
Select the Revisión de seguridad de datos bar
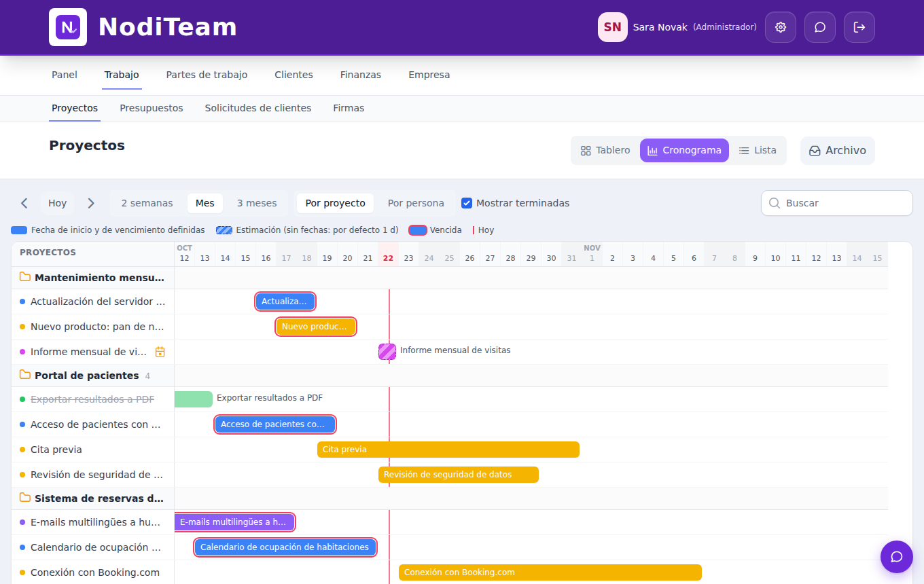click(x=459, y=475)
